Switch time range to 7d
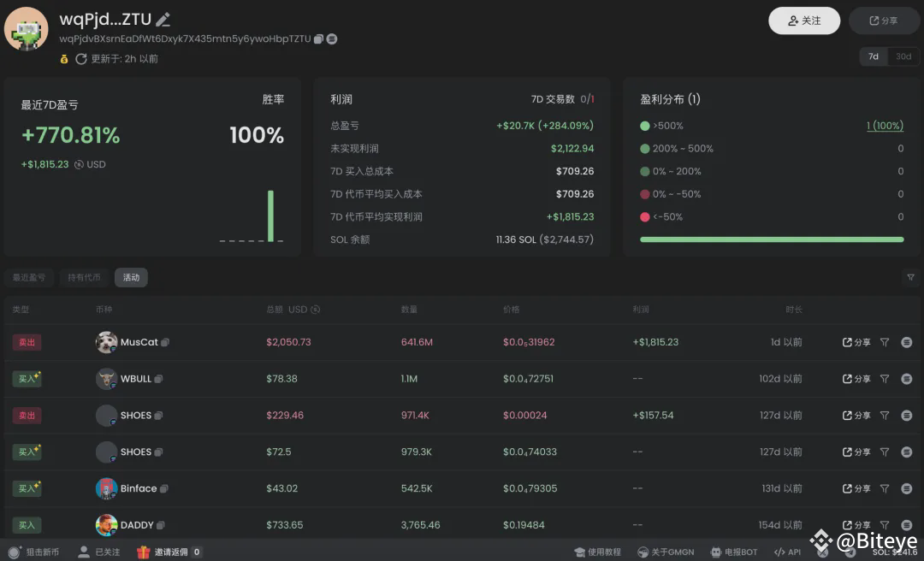 [x=874, y=56]
